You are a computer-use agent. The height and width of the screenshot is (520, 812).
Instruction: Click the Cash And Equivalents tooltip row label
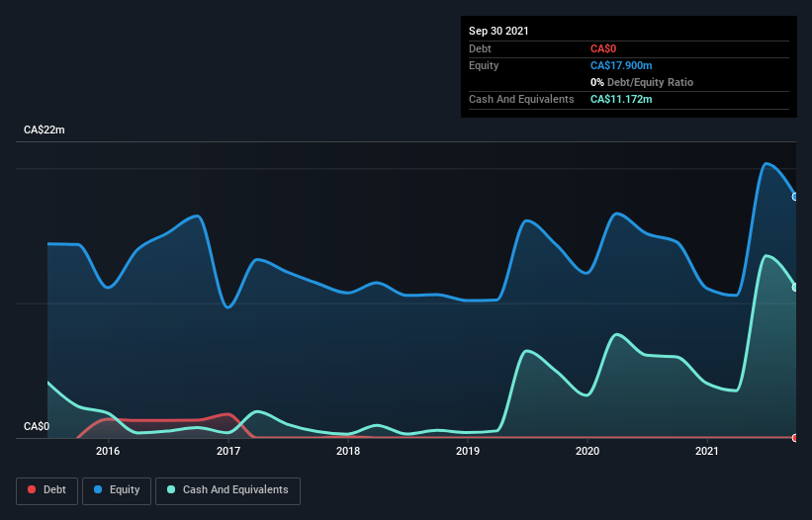pyautogui.click(x=521, y=99)
